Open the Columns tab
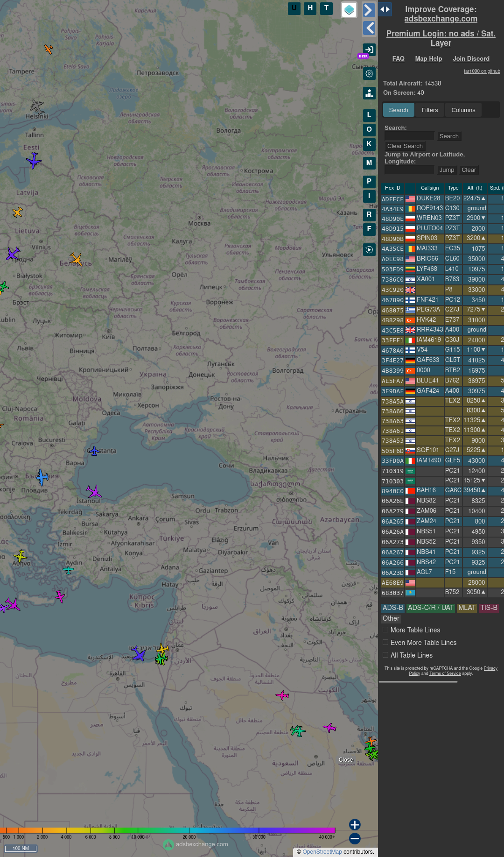This screenshot has width=504, height=857. click(463, 110)
